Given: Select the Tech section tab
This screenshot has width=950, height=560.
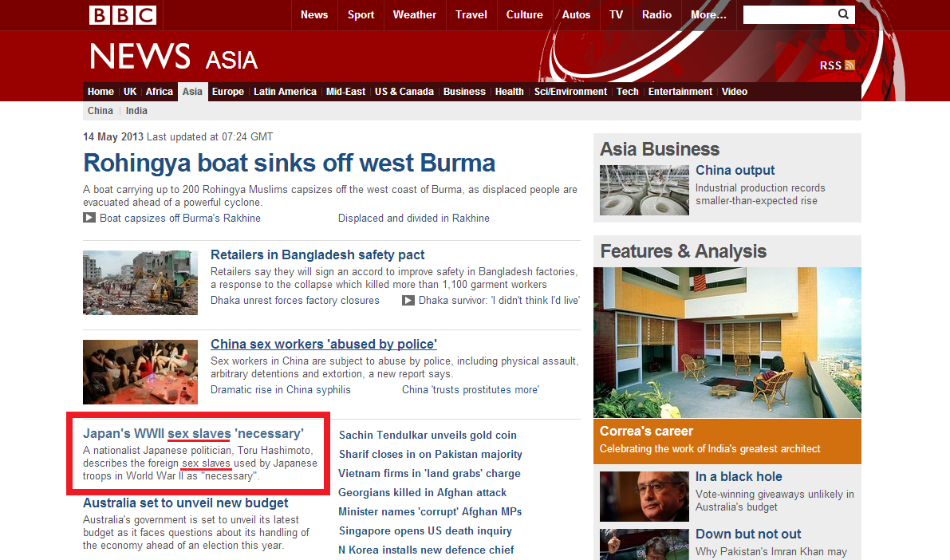Looking at the screenshot, I should click(627, 92).
